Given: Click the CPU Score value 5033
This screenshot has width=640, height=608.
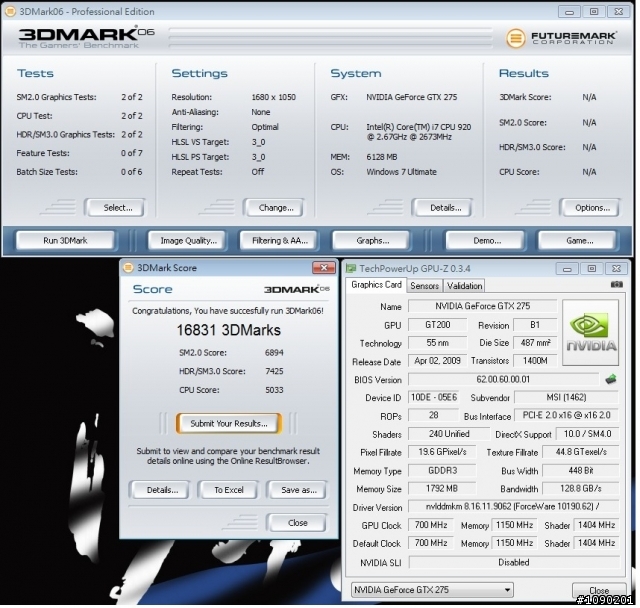Looking at the screenshot, I should [x=274, y=390].
